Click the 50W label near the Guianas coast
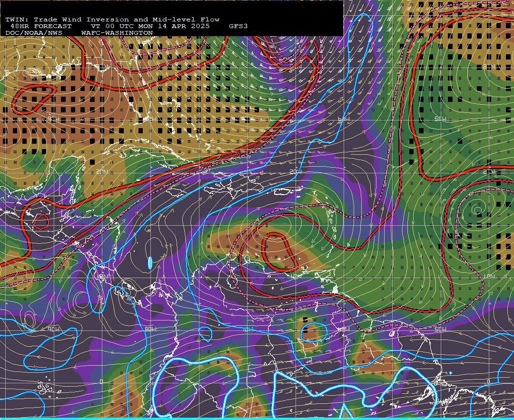 [440, 329]
